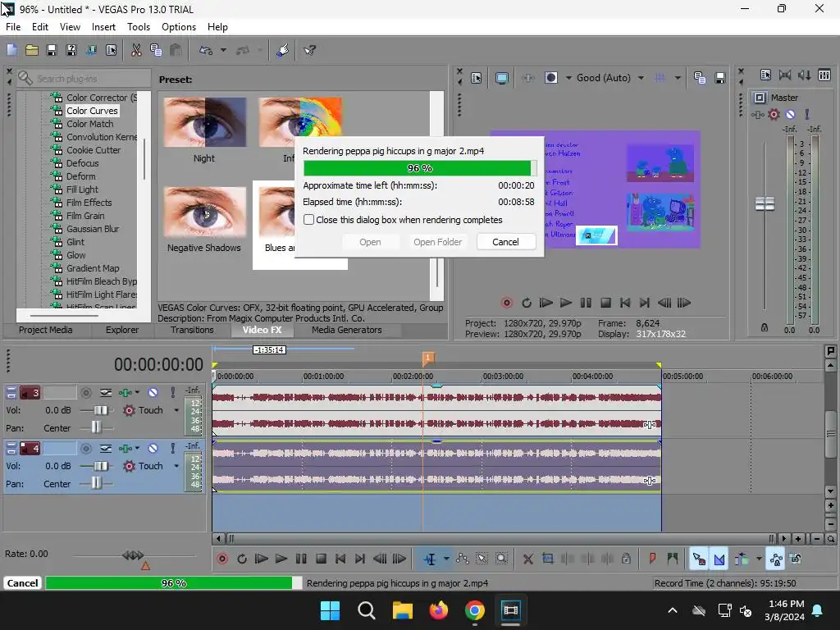
Task: Create a new project from the toolbar
Action: [11, 50]
